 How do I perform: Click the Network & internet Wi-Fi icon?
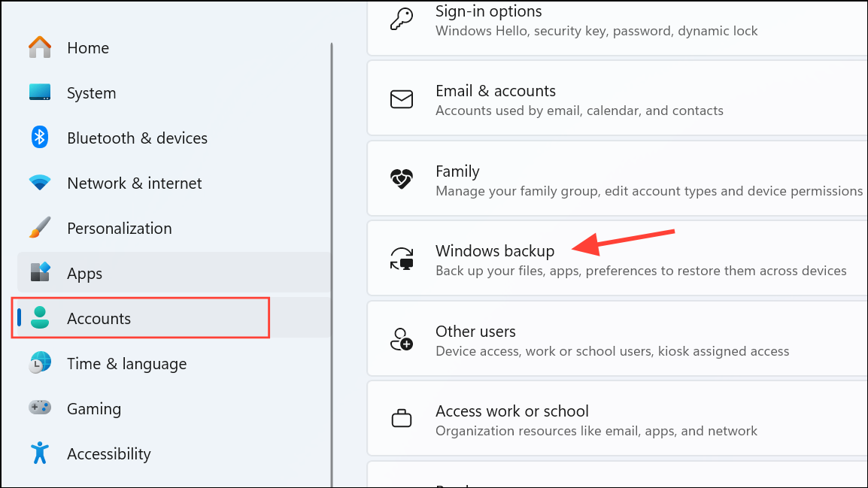pyautogui.click(x=39, y=183)
